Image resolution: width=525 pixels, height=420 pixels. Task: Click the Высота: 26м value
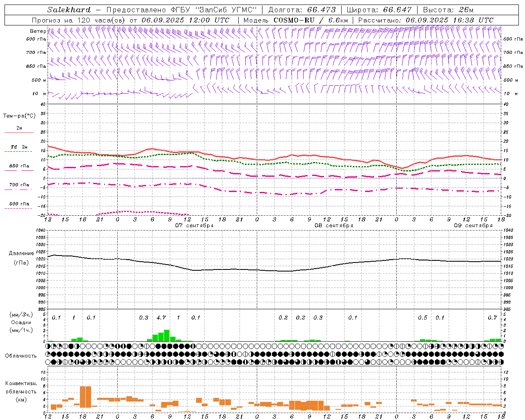447,10
